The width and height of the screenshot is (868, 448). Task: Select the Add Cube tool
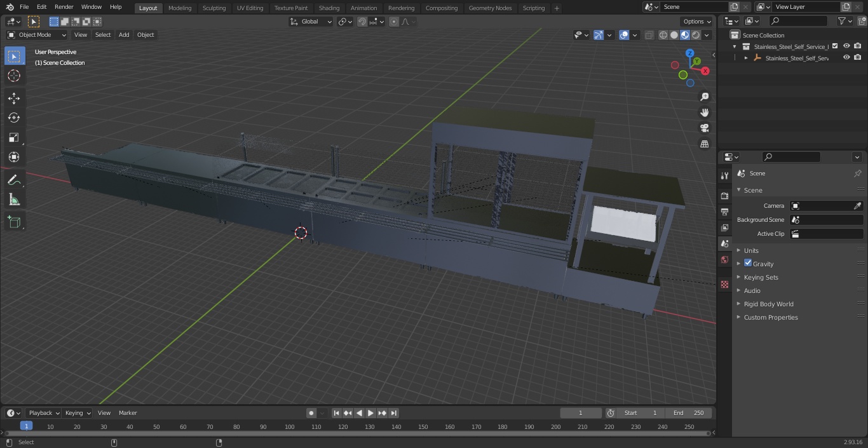click(14, 222)
